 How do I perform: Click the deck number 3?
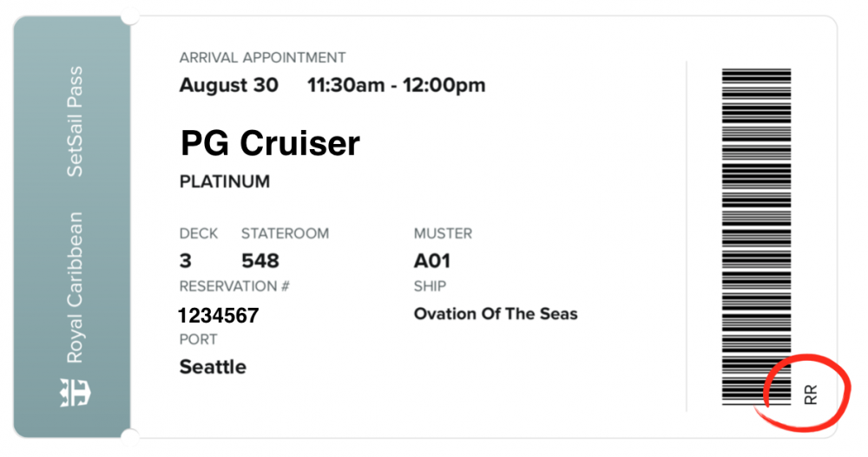(186, 261)
